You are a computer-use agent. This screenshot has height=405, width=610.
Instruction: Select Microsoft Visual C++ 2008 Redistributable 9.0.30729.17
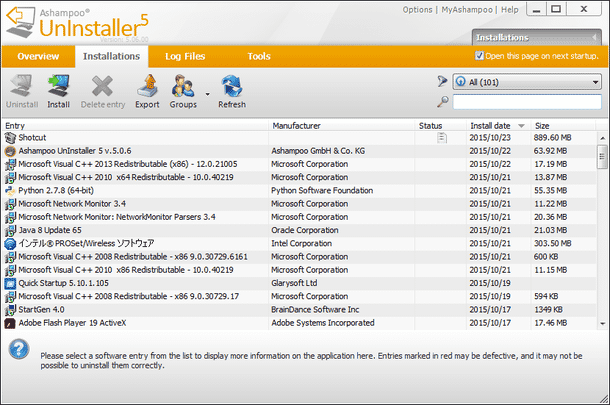click(299, 296)
